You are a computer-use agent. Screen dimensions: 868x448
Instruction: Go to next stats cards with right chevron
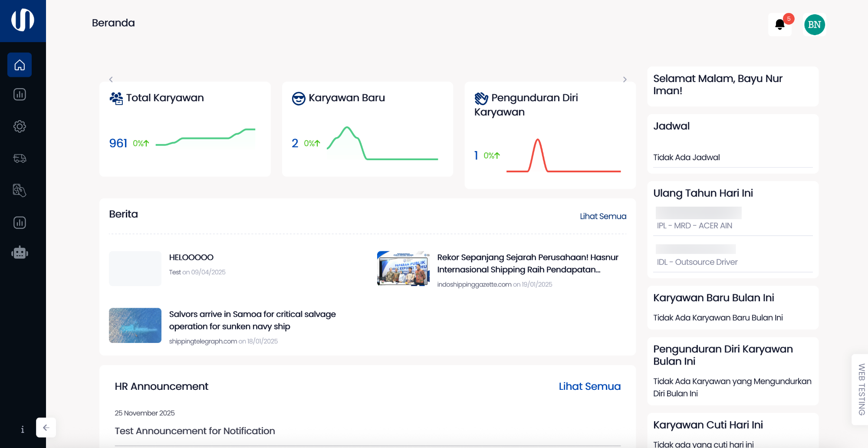coord(625,79)
